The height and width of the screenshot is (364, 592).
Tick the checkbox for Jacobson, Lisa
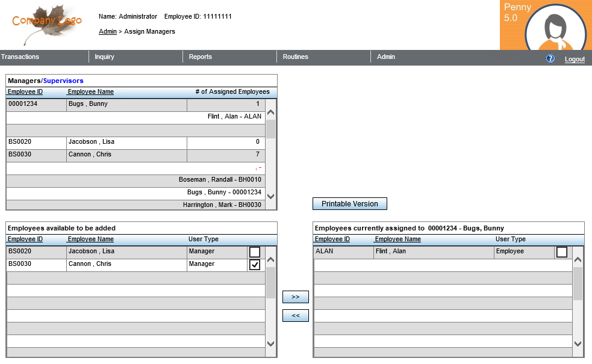(x=255, y=252)
